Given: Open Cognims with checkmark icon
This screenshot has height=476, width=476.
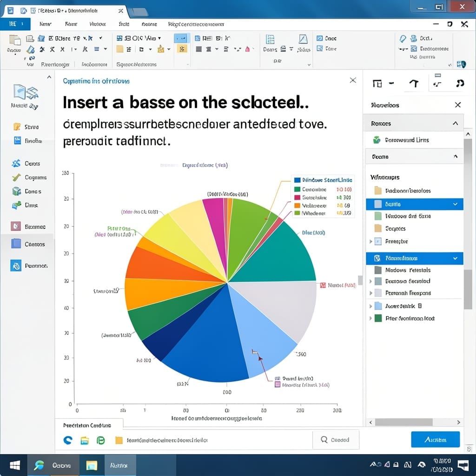Looking at the screenshot, I should point(29,177).
